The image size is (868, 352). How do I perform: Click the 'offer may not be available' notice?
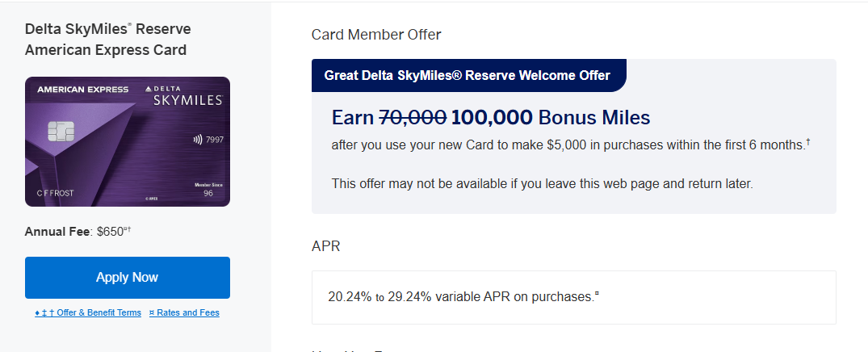542,183
